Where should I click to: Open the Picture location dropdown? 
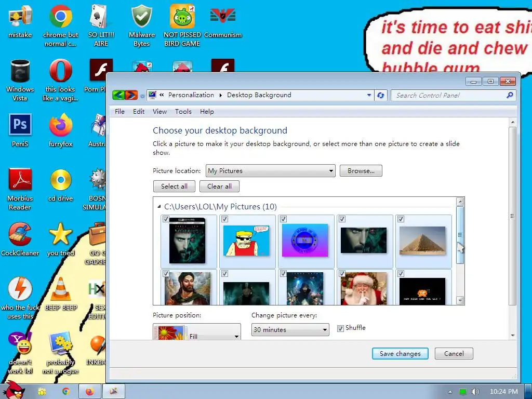[x=270, y=171]
